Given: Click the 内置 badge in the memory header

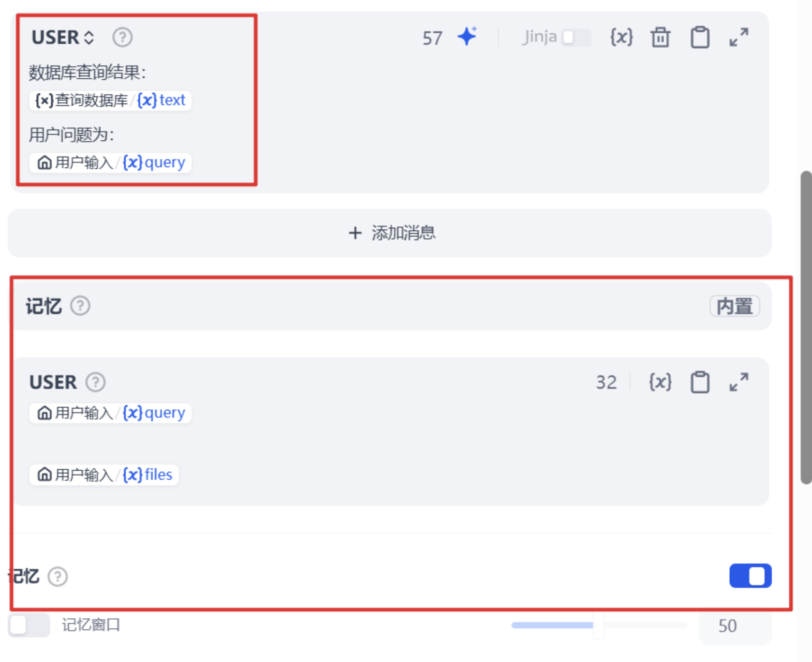Looking at the screenshot, I should click(x=735, y=306).
